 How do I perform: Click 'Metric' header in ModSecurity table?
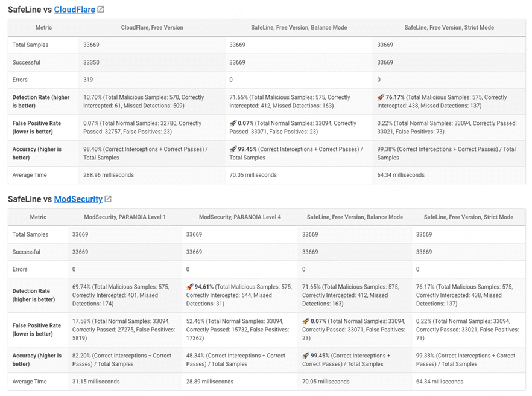click(38, 217)
